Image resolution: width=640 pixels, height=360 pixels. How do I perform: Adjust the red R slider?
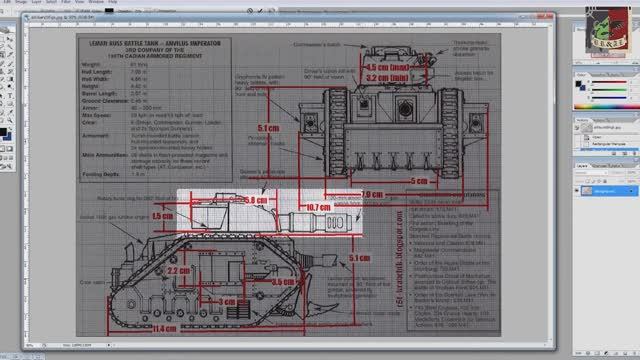point(609,82)
